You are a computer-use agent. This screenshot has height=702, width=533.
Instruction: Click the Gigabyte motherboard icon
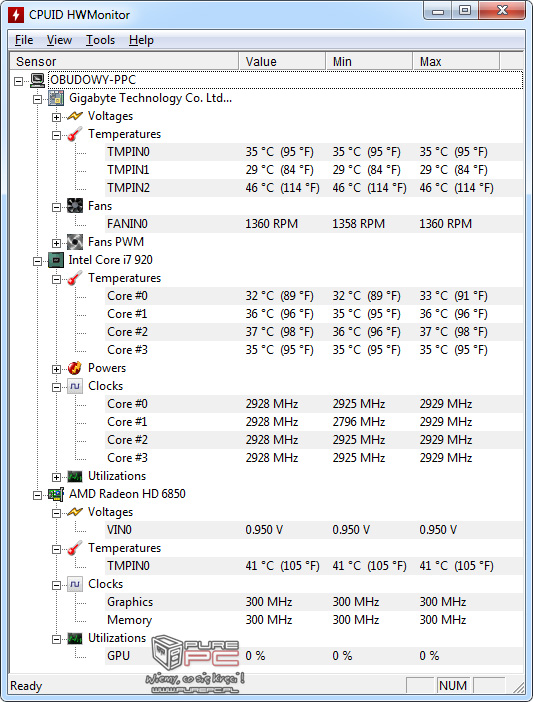click(56, 98)
